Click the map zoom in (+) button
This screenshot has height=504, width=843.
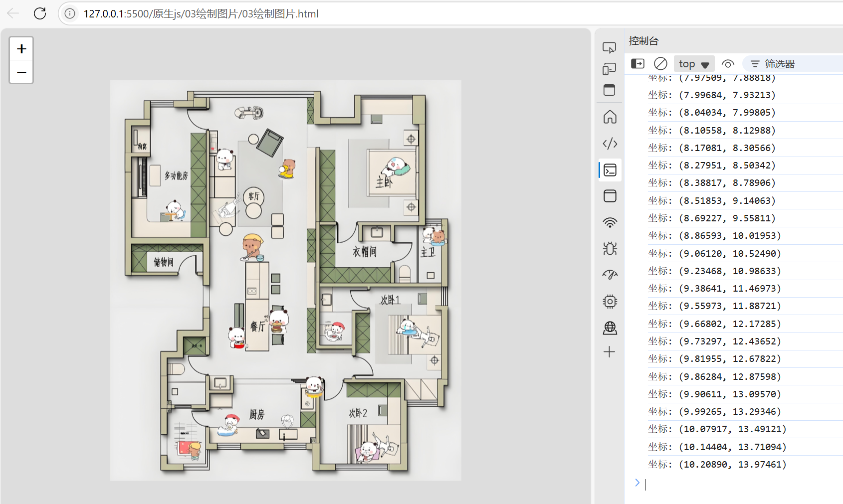pyautogui.click(x=21, y=49)
